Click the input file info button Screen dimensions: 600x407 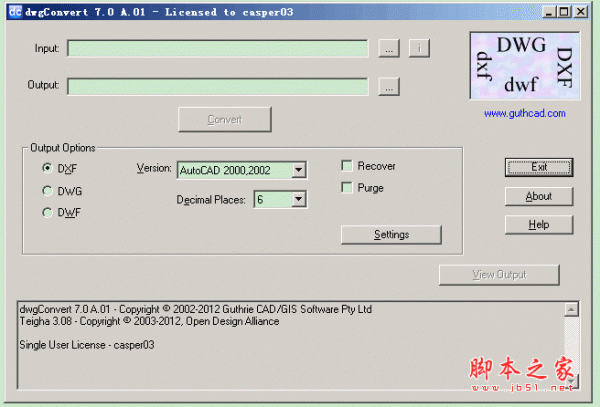419,49
